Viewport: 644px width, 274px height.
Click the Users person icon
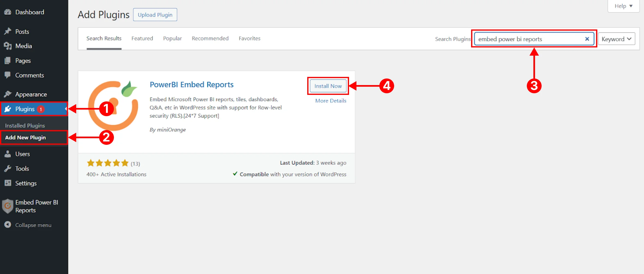pos(8,154)
